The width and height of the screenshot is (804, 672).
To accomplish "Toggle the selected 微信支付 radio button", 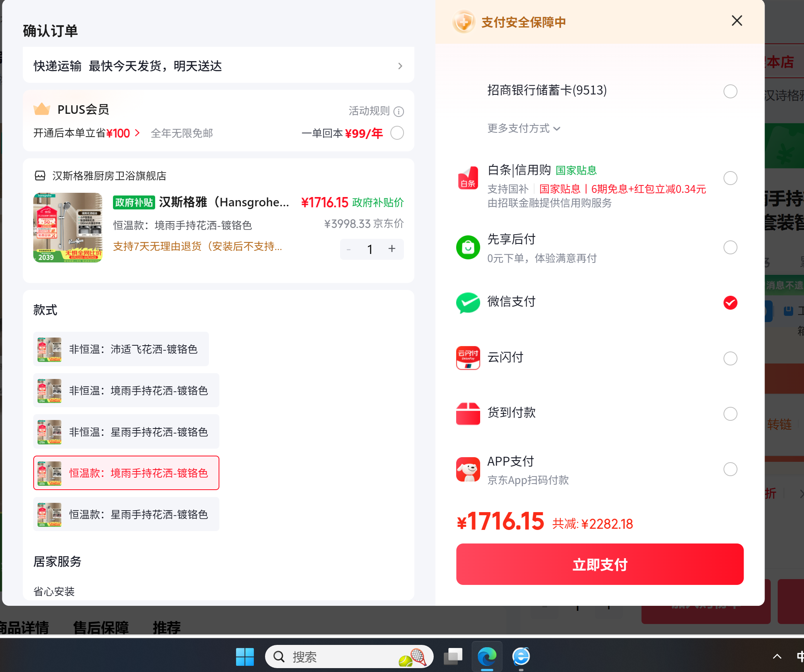I will tap(730, 303).
